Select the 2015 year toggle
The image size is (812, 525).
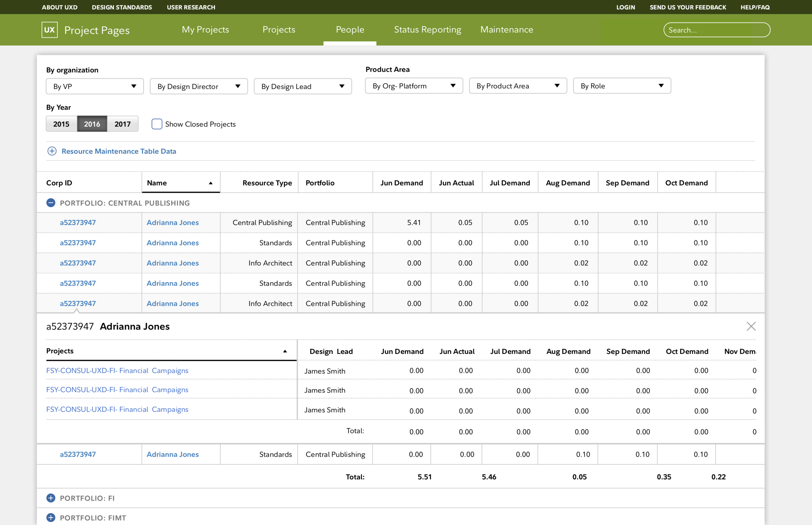(61, 124)
